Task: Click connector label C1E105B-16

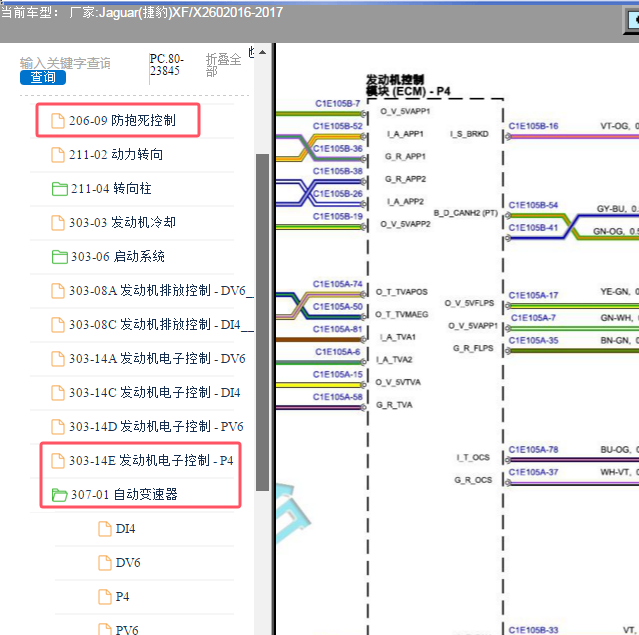Action: 533,126
